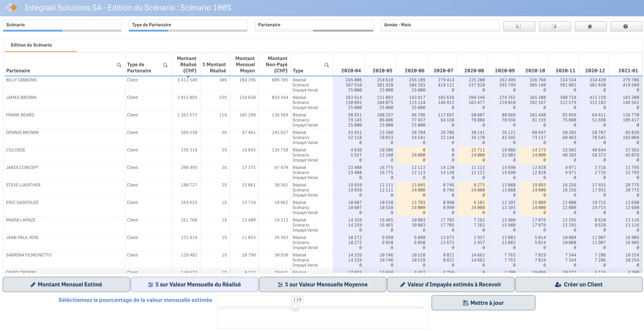
Task: Go to home sheet icon
Action: tap(590, 26)
